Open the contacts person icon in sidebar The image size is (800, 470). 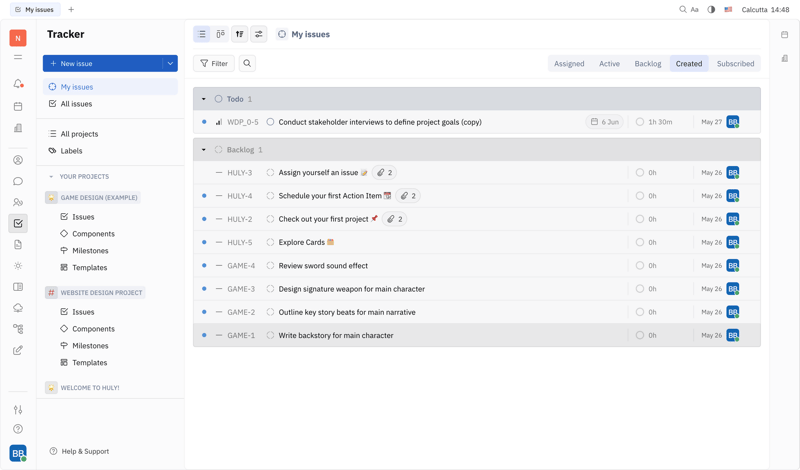tap(18, 160)
